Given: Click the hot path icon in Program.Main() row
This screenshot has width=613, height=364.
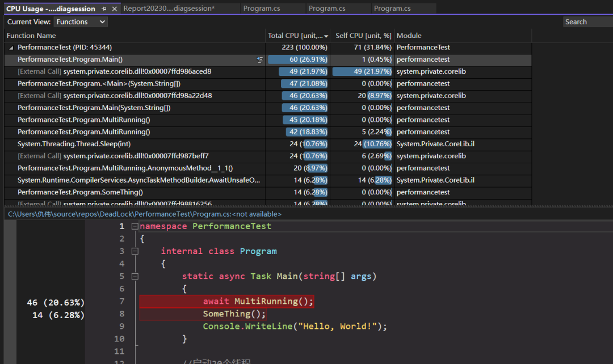Looking at the screenshot, I should pyautogui.click(x=259, y=60).
